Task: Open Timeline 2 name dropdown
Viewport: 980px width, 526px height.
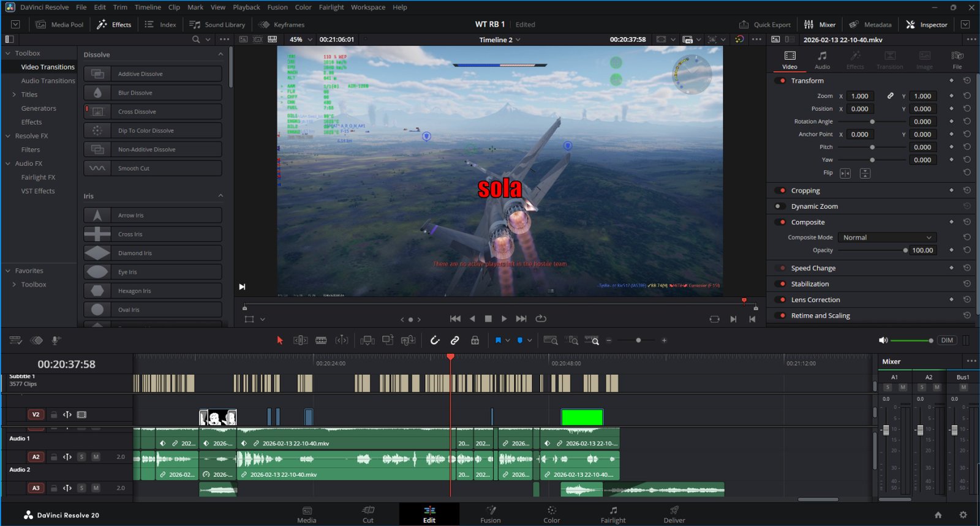Action: (500, 39)
